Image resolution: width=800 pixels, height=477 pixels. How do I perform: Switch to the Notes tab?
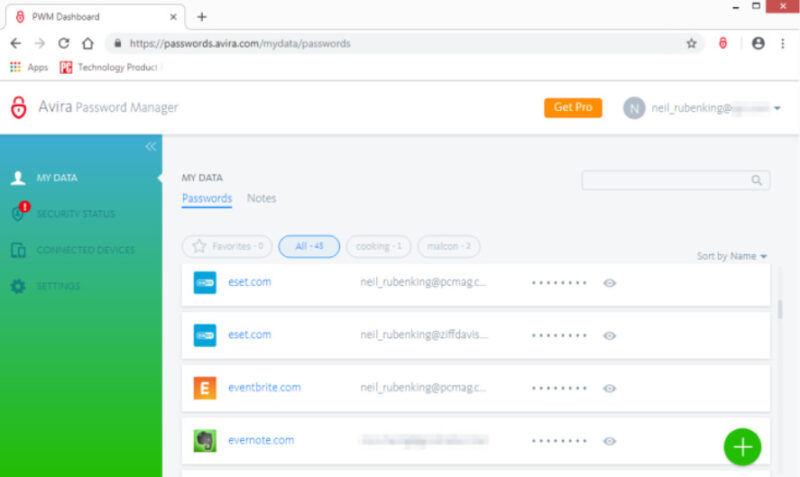pos(261,199)
